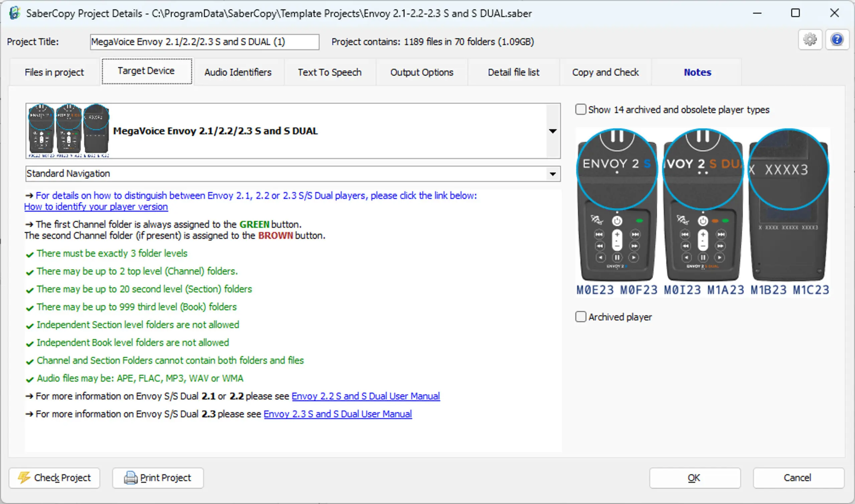Click the settings gear icon
The height and width of the screenshot is (504, 855).
[x=810, y=40]
